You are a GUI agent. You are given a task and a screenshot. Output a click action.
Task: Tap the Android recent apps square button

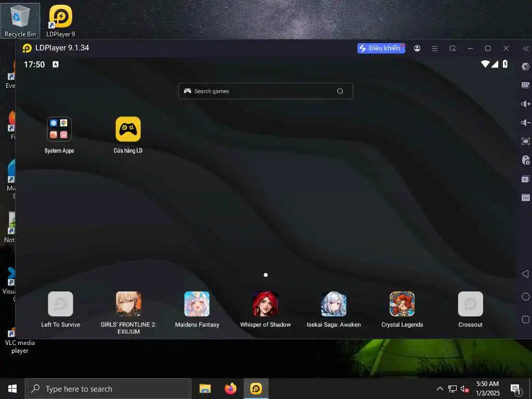click(x=525, y=320)
